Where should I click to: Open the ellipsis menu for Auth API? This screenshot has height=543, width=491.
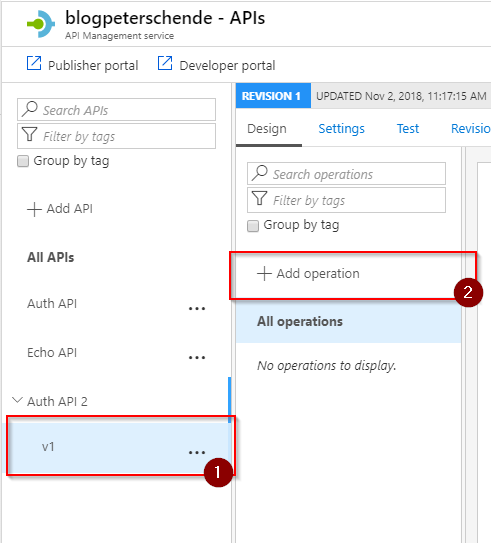pos(197,308)
